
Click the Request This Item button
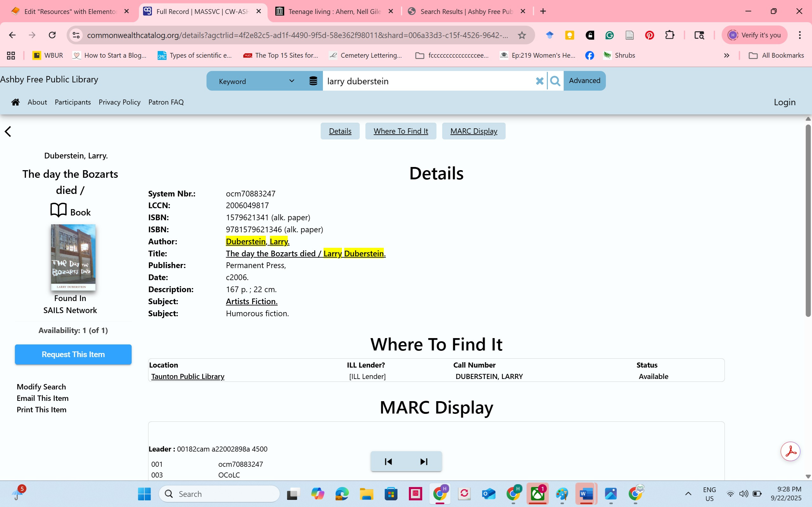coord(73,355)
